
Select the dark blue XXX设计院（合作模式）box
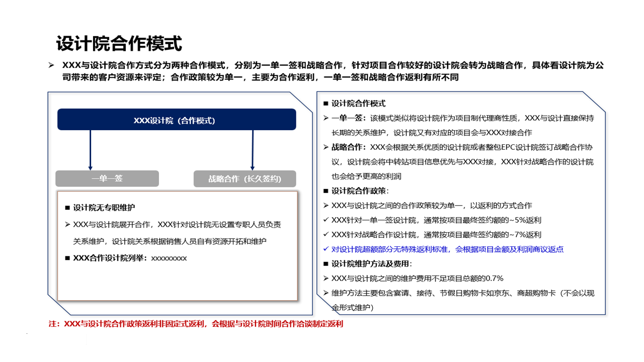pos(177,120)
